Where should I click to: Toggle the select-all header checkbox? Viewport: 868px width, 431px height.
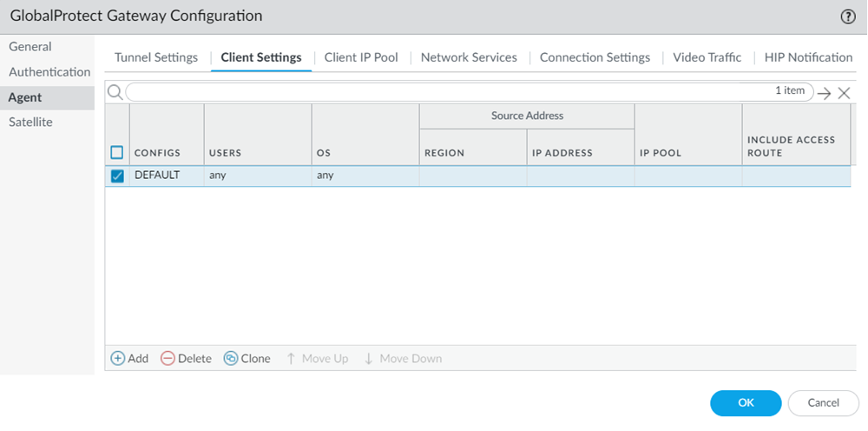tap(117, 153)
